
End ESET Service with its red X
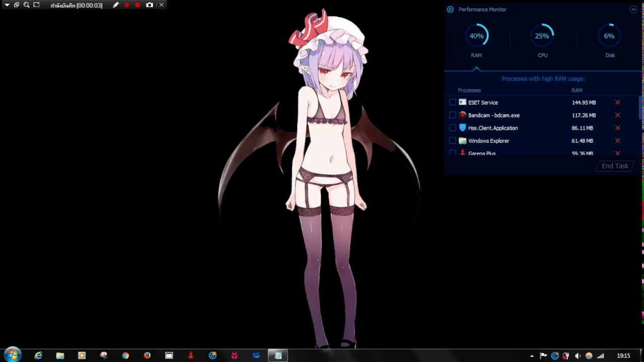(617, 103)
